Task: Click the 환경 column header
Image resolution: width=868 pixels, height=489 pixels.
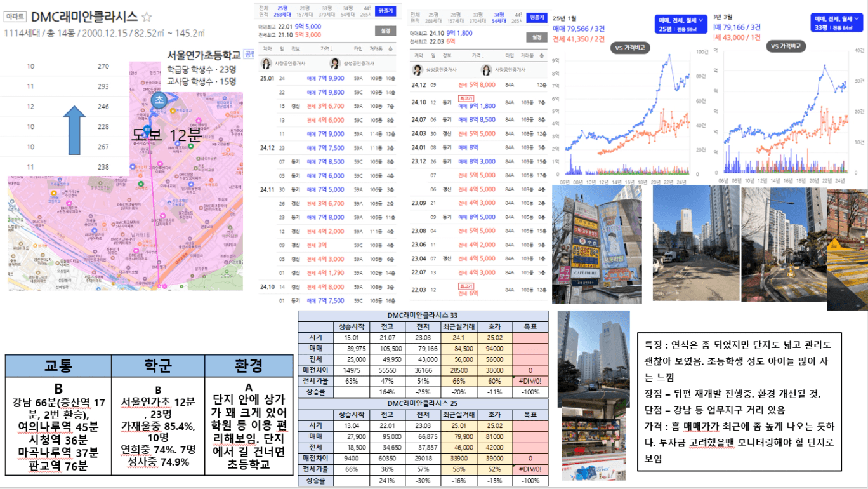Action: (249, 366)
